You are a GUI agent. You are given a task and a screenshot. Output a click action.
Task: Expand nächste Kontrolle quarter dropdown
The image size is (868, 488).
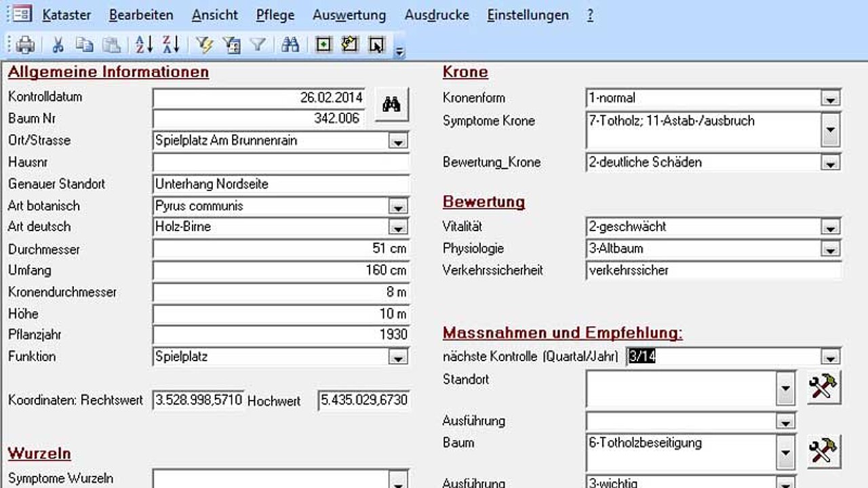[x=830, y=357]
